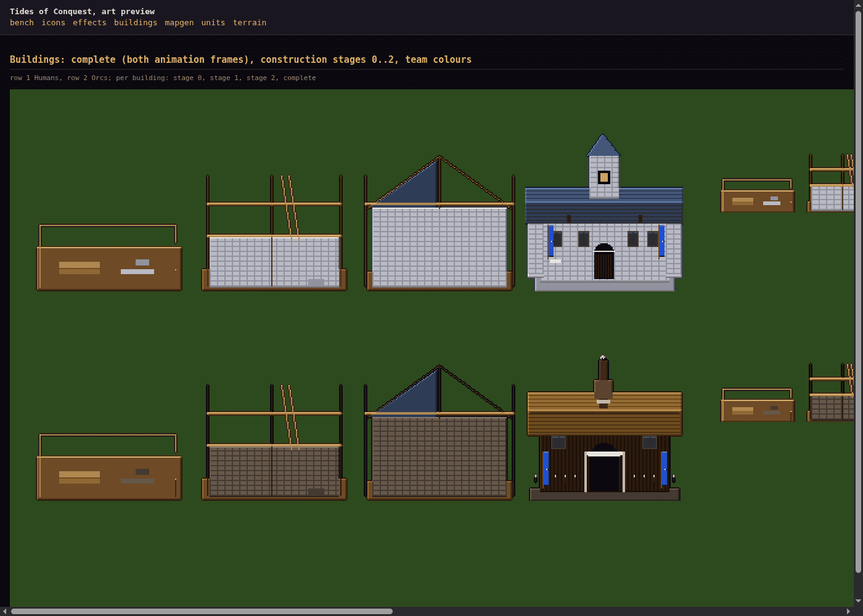Go to the effects page
863x616 pixels.
click(x=89, y=23)
